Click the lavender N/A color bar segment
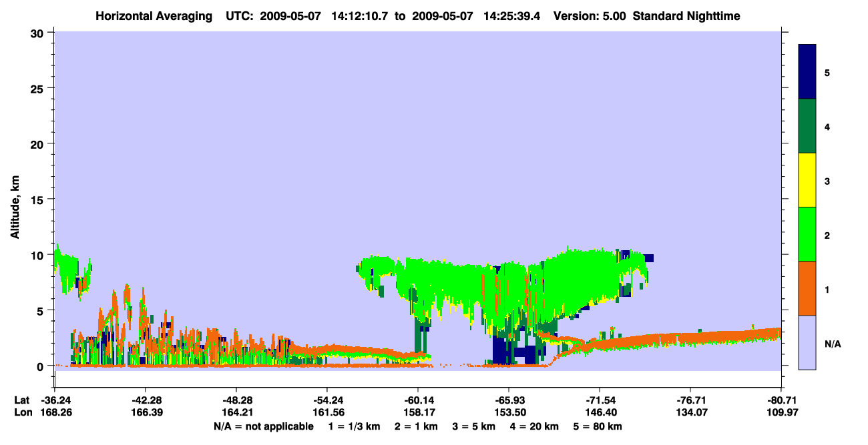 (x=807, y=342)
